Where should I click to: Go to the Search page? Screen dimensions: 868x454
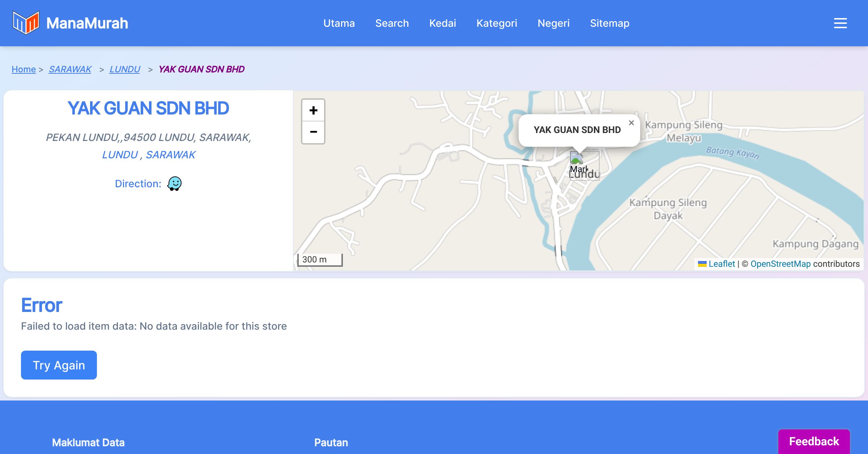(392, 23)
